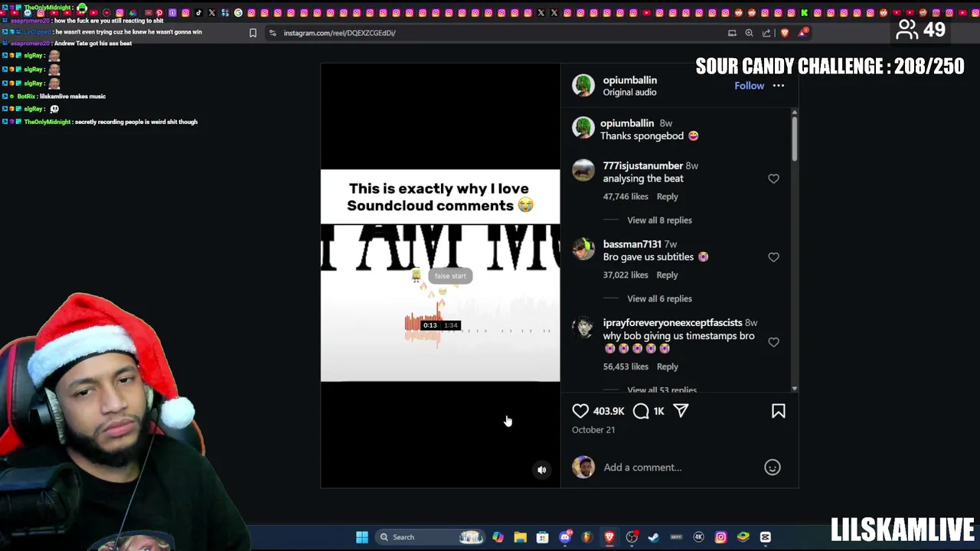Click the zoom magnifier icon in address bar

pyautogui.click(x=749, y=33)
